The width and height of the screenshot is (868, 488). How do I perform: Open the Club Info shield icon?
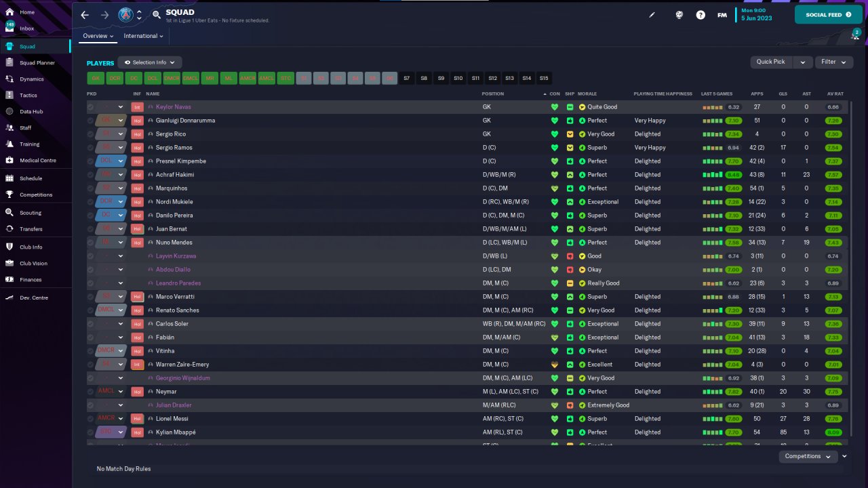pos(9,247)
